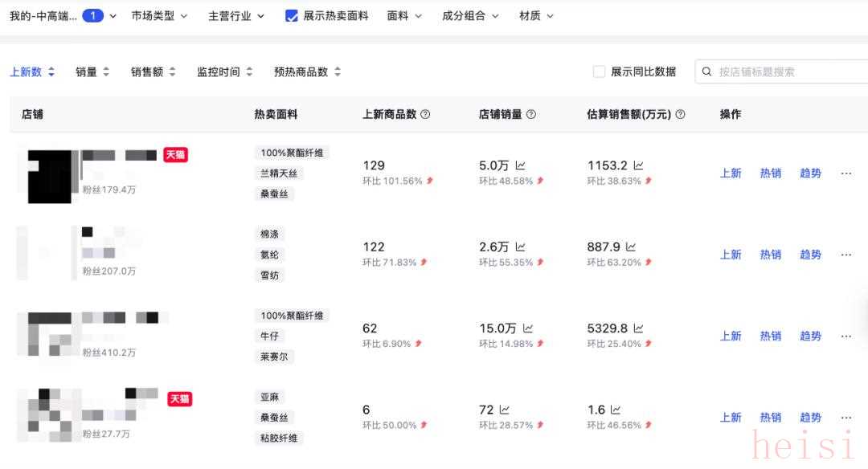Click the 按店铺标题搜索 search field
Image resolution: width=868 pixels, height=469 pixels.
coord(788,71)
